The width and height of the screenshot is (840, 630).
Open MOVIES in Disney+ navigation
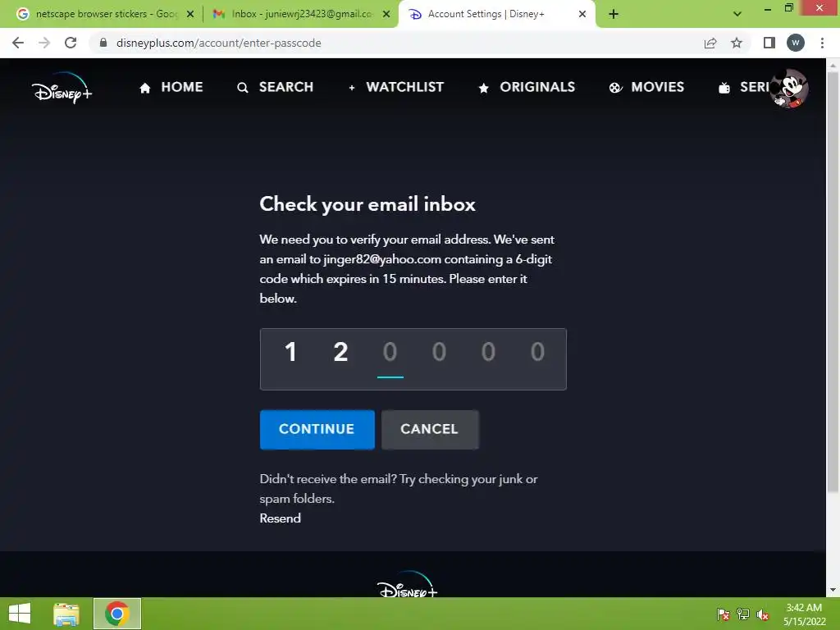click(646, 87)
